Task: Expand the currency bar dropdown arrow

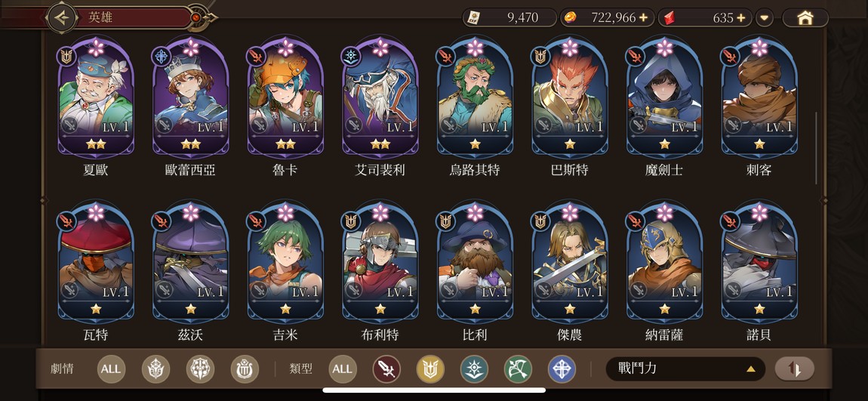Action: click(x=765, y=17)
